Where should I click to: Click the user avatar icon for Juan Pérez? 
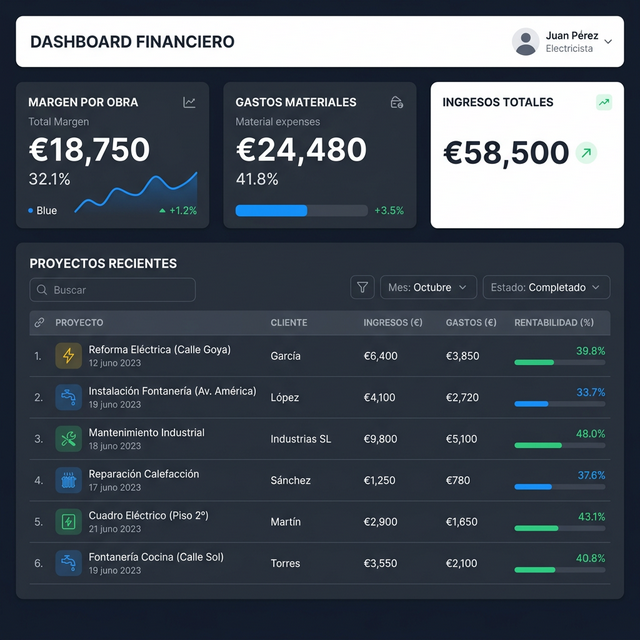click(526, 42)
